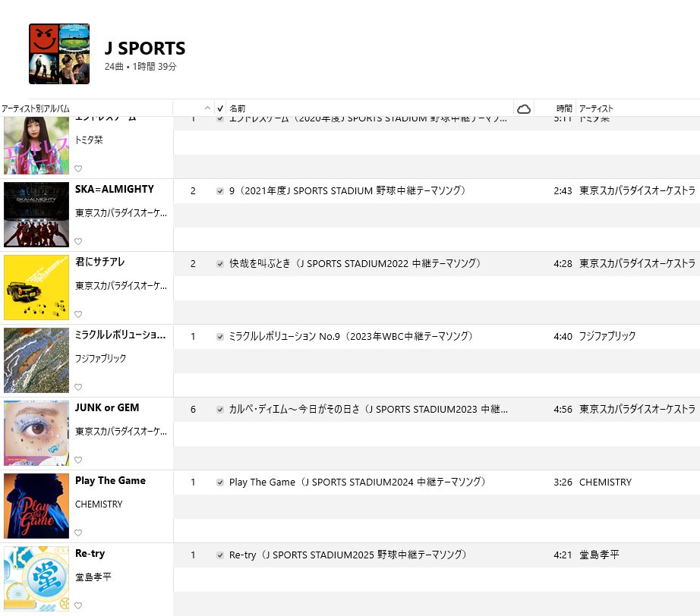Viewport: 700px width, 616px height.
Task: Open the yellow 君にサチアレ album artwork
Action: point(36,288)
